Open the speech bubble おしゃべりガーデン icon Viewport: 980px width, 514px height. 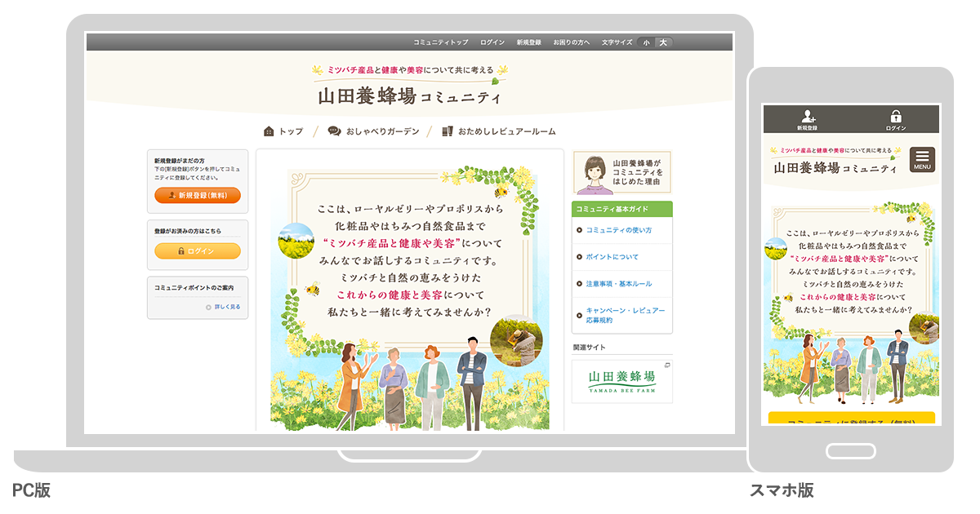[x=334, y=131]
